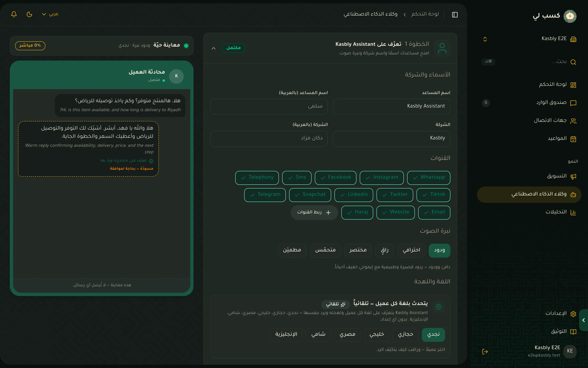The width and height of the screenshot is (588, 368).
Task: Toggle the Website channel chip
Action: (395, 212)
